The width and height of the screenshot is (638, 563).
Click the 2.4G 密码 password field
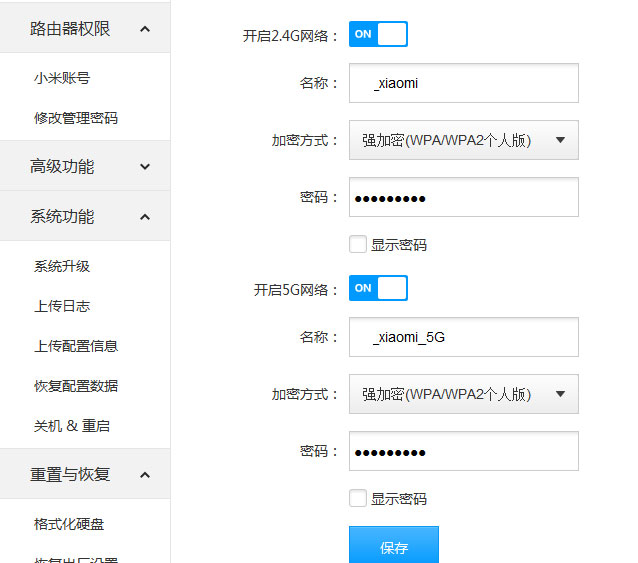464,197
